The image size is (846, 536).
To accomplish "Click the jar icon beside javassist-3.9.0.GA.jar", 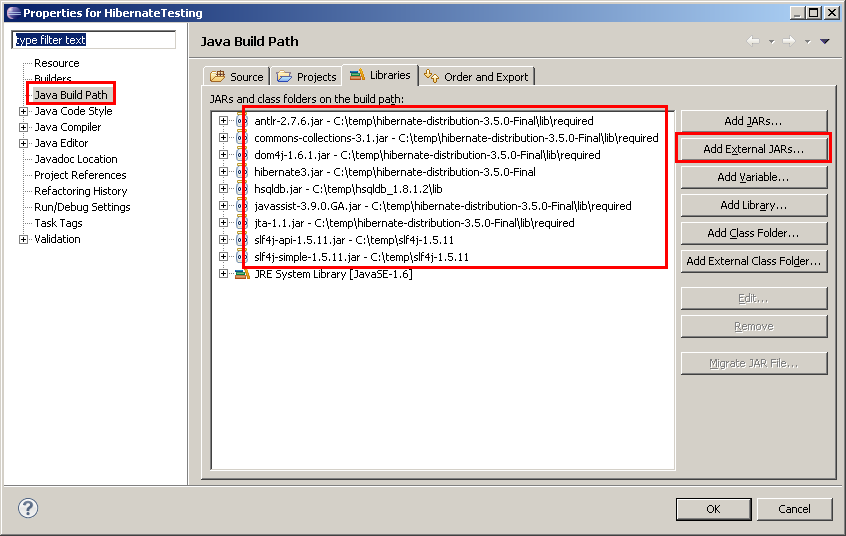I will 241,206.
